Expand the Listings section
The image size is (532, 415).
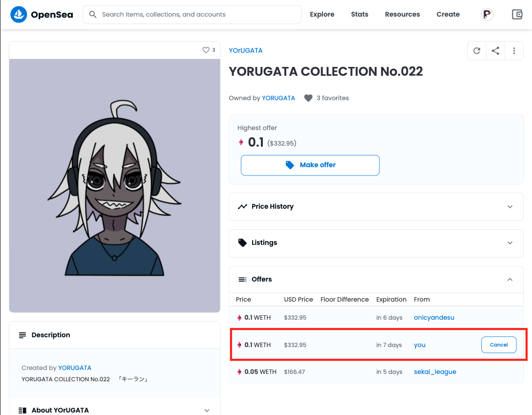click(376, 243)
